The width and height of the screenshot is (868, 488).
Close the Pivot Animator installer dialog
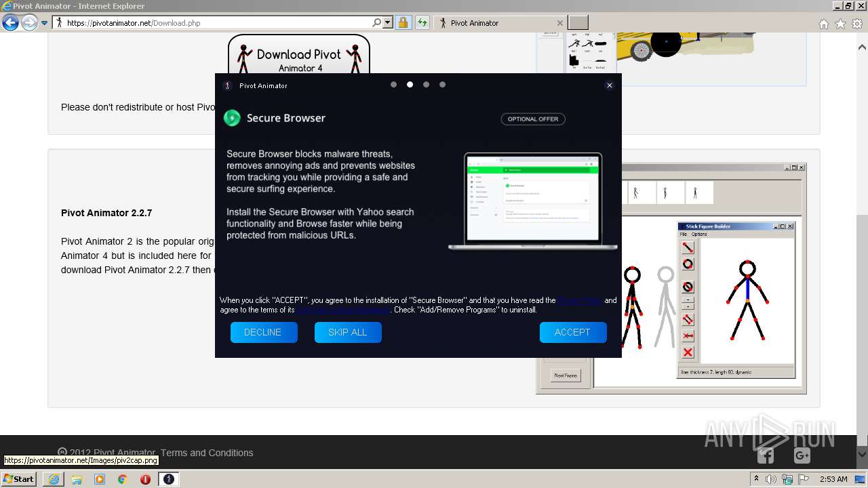pyautogui.click(x=610, y=85)
